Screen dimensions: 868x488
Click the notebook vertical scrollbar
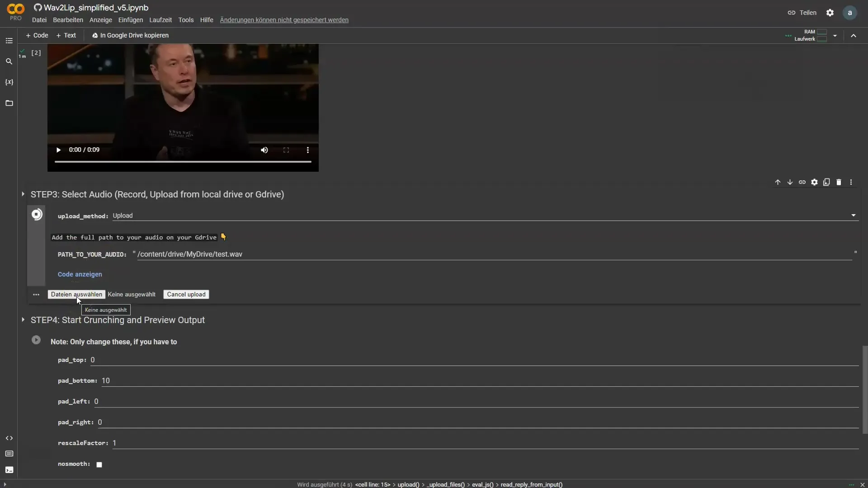865,389
